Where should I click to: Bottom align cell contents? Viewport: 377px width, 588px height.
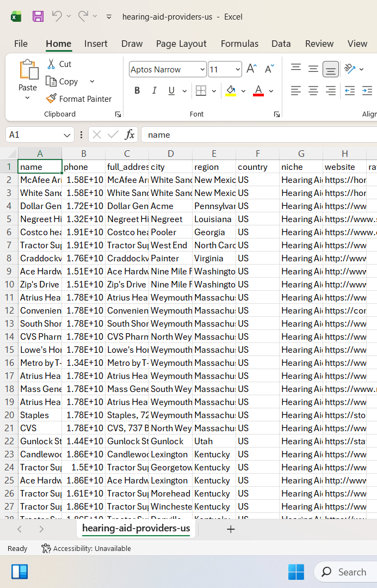(x=331, y=69)
